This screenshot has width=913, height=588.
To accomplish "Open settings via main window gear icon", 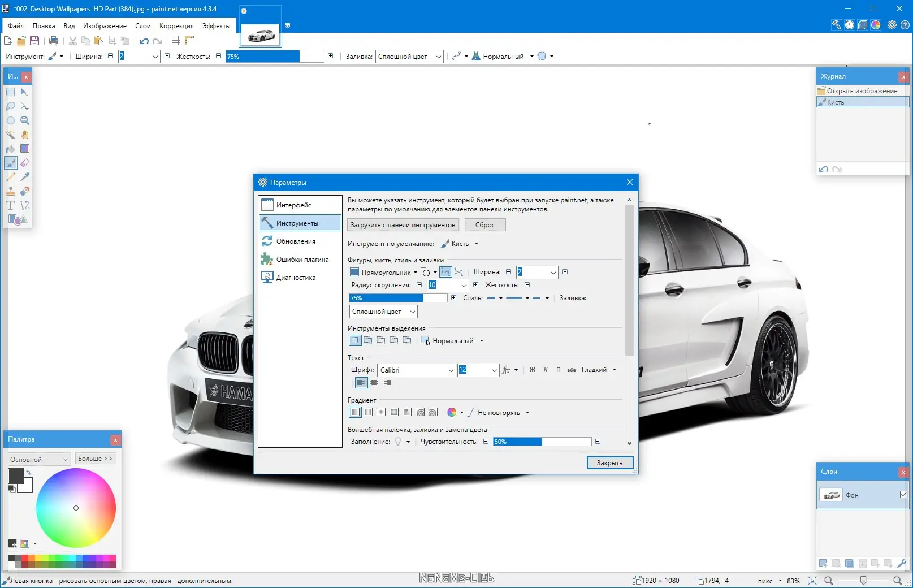I will click(892, 25).
